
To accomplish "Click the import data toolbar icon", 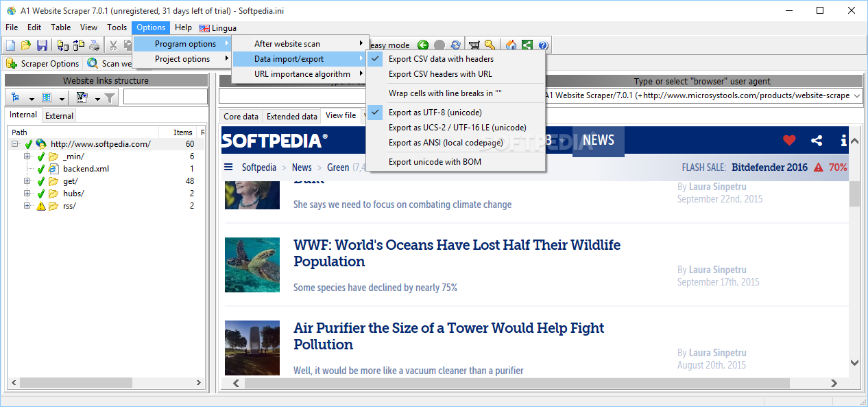I will pos(63,45).
